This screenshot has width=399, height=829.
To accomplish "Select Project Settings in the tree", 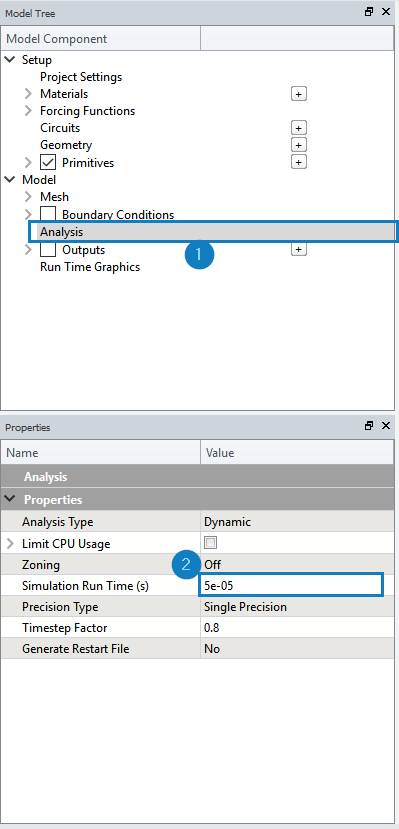I will point(81,77).
